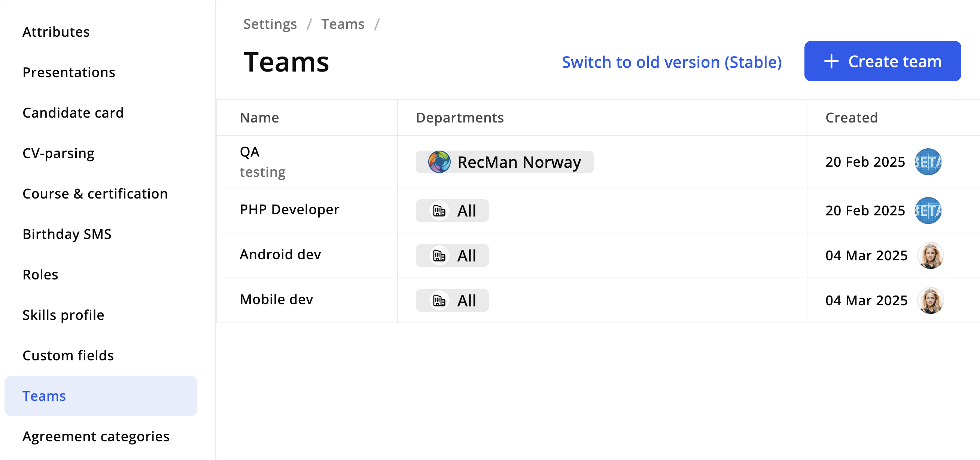
Task: Open Teams breadcrumb link
Action: pos(343,24)
